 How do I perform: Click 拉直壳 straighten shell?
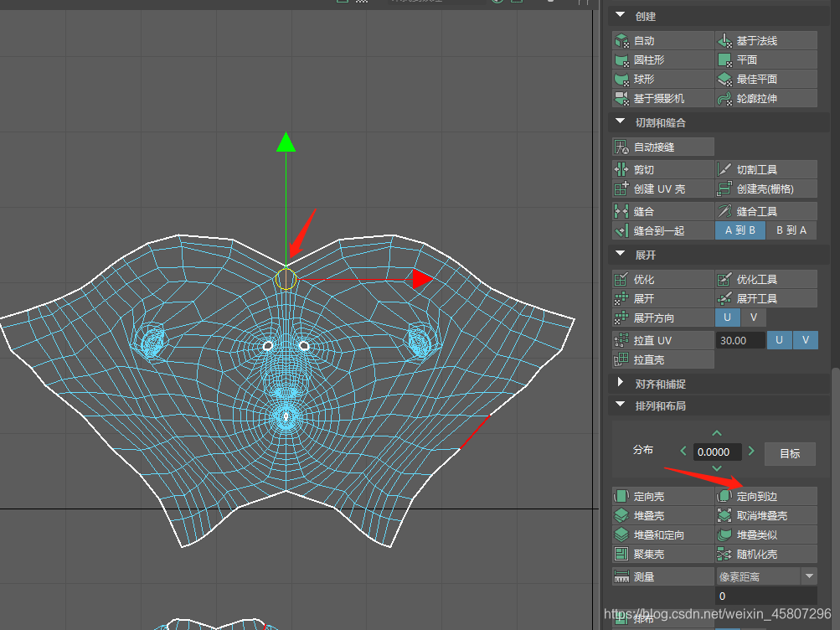tap(663, 360)
